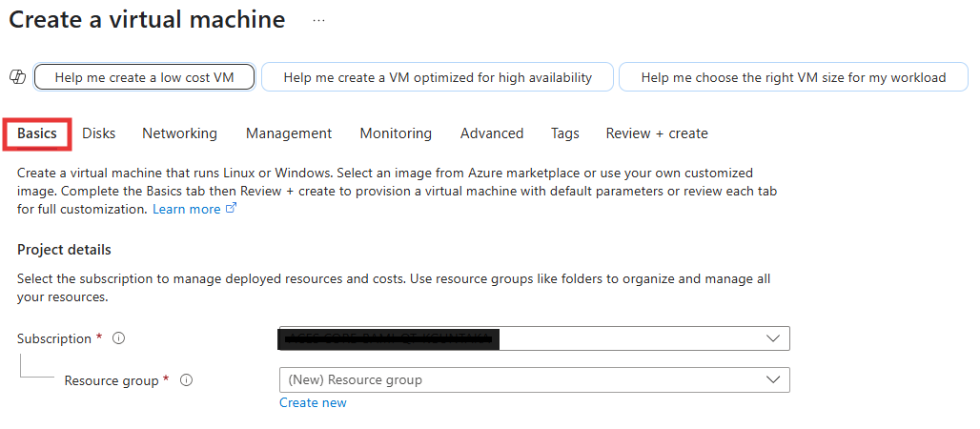This screenshot has height=429, width=980.
Task: Open the ellipsis menu next to page title
Action: click(x=318, y=20)
